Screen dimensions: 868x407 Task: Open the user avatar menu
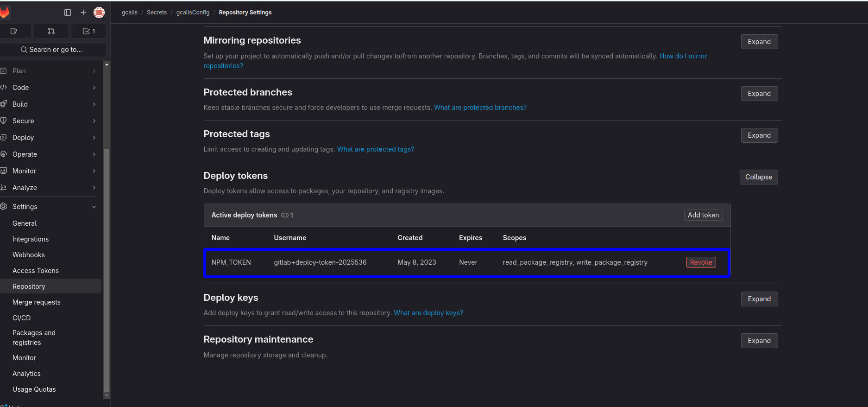[99, 13]
